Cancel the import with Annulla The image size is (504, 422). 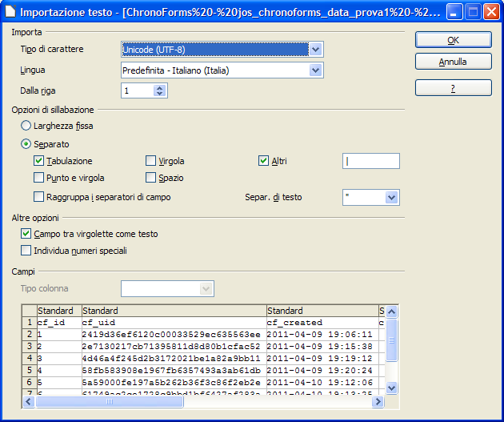click(454, 62)
